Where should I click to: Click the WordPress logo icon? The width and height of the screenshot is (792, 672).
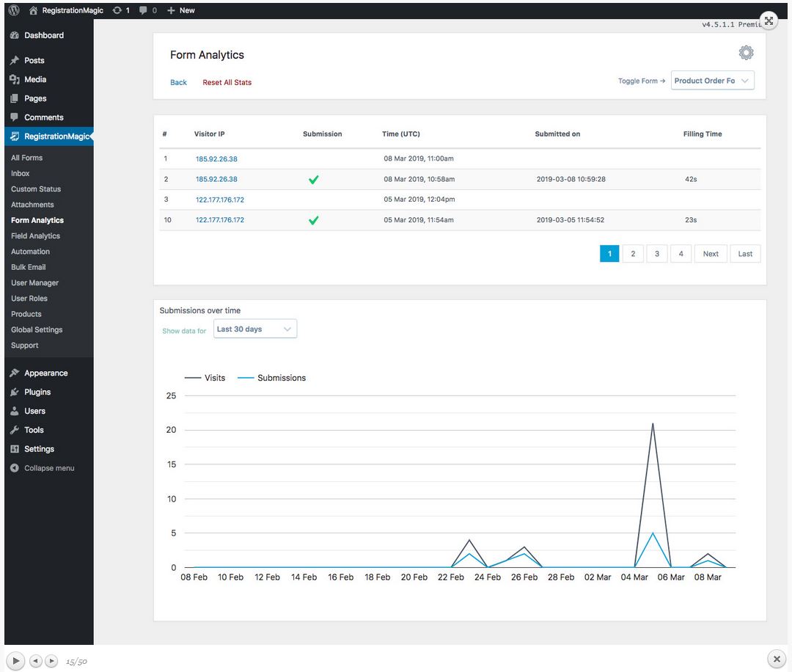click(14, 10)
